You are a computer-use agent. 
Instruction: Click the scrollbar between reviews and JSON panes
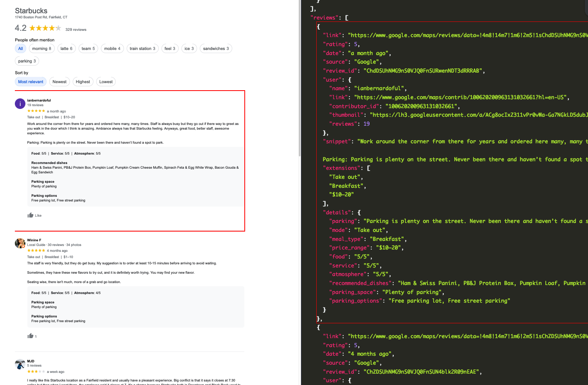coord(300,78)
